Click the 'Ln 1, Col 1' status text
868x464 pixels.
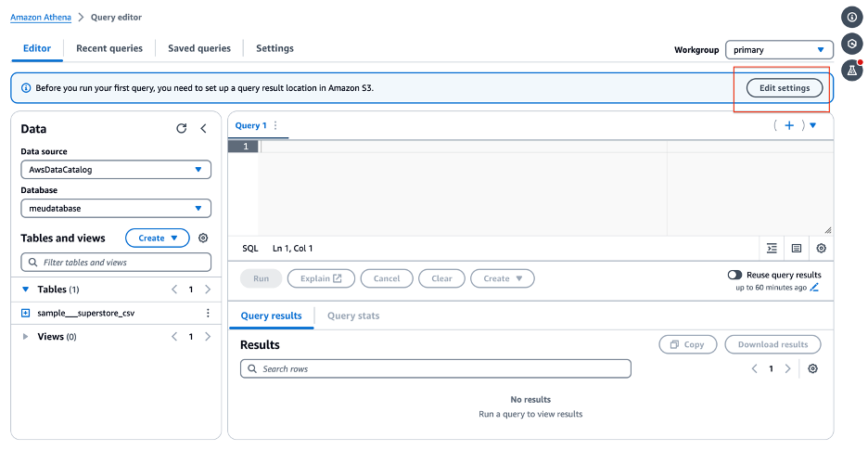pos(292,248)
